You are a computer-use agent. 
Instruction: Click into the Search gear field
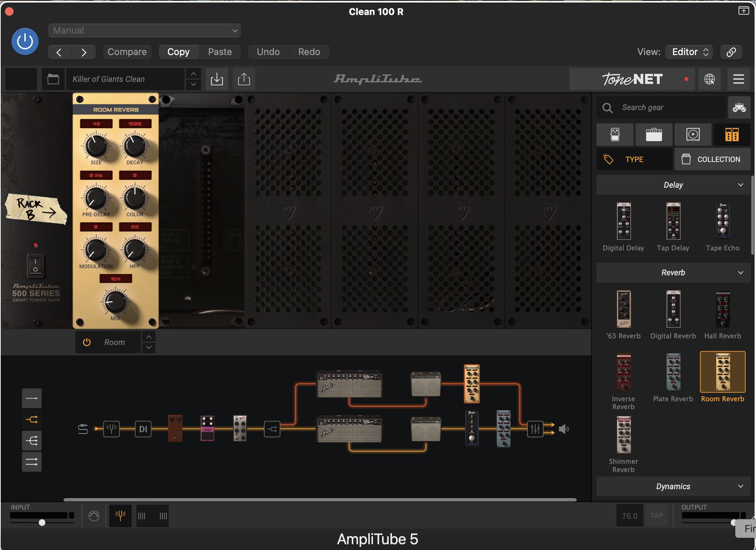[x=662, y=107]
